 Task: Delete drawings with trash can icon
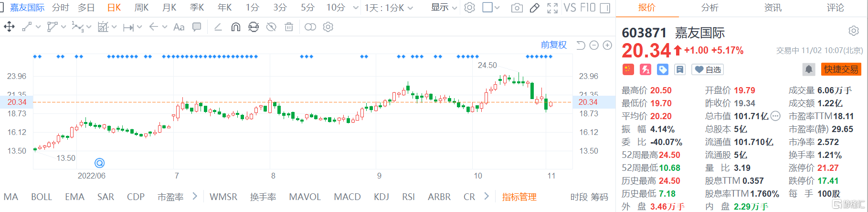tap(289, 27)
